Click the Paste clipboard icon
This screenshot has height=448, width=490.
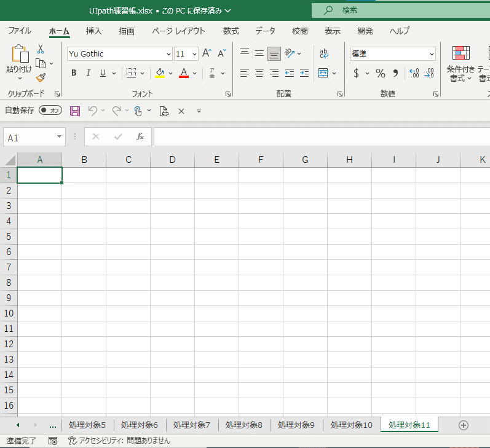tap(20, 53)
